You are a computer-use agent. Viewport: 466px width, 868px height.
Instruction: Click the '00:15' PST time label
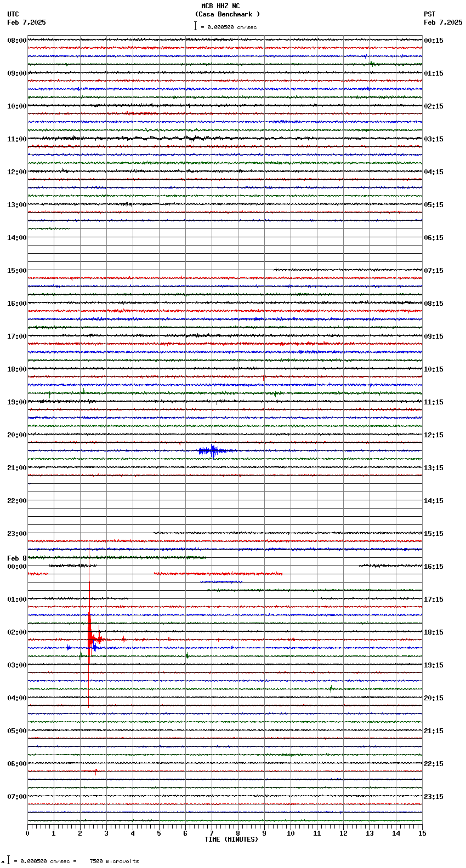coord(434,41)
